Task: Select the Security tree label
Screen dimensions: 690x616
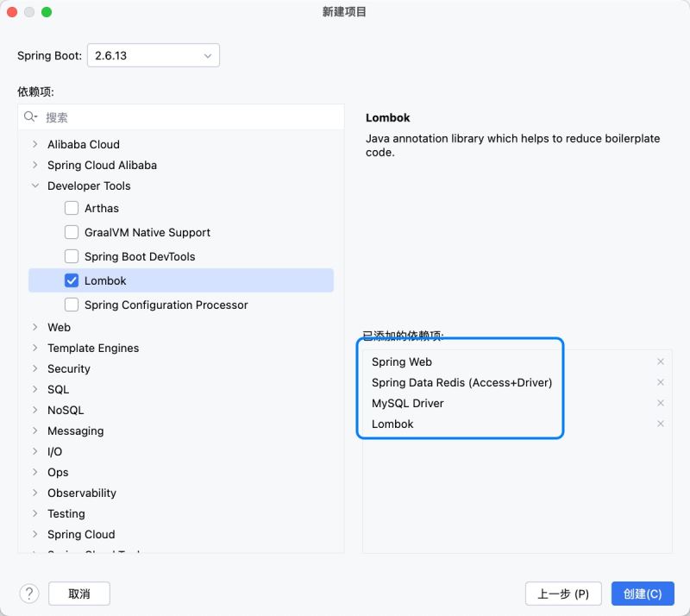Action: pos(69,368)
